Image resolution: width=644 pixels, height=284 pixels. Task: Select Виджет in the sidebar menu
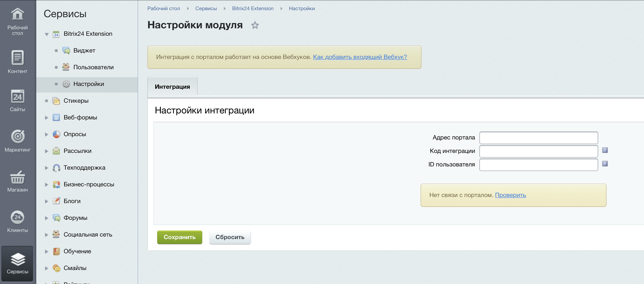click(84, 50)
